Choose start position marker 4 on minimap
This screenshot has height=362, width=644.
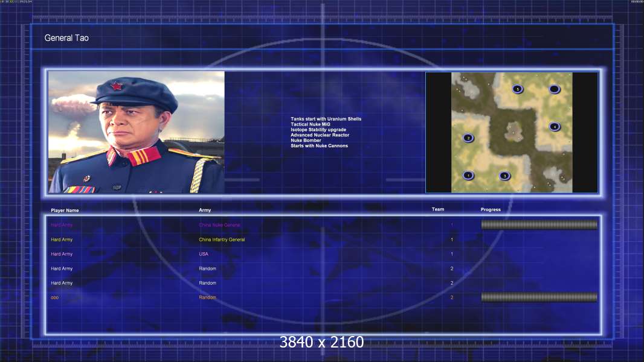pyautogui.click(x=555, y=127)
